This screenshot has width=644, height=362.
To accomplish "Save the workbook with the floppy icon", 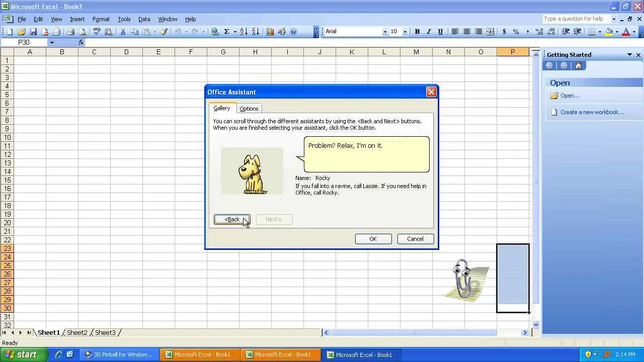I will (33, 32).
